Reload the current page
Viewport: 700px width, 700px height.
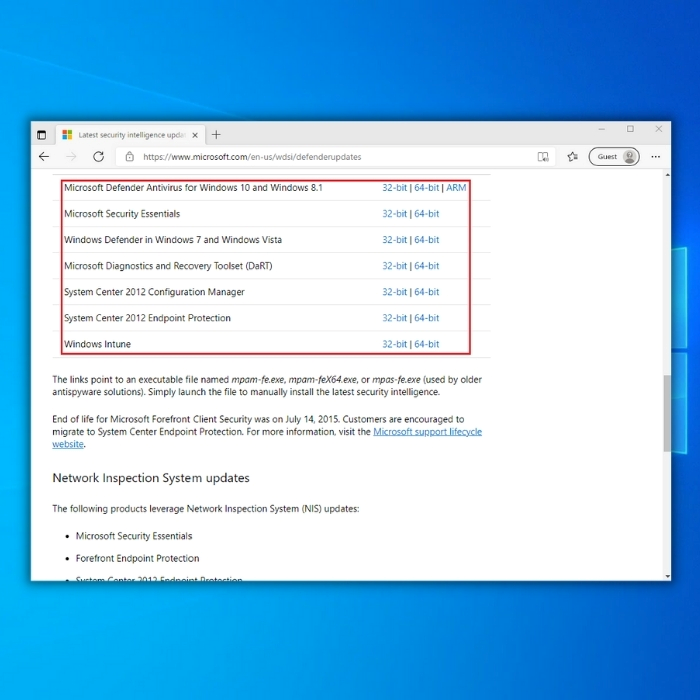coord(99,157)
